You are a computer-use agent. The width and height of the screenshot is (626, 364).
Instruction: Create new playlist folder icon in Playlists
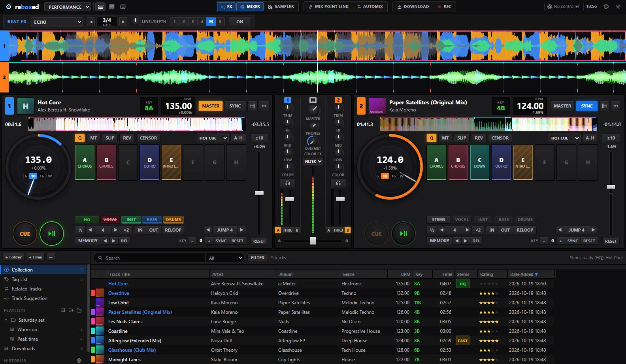pyautogui.click(x=79, y=310)
